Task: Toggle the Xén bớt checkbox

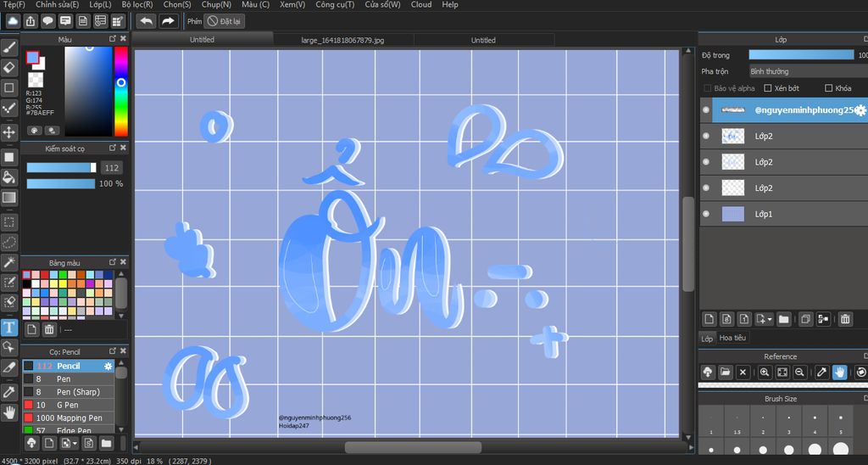Action: pos(767,88)
